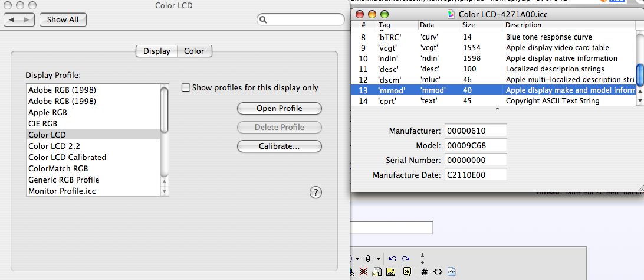Switch to the Display tab
The image size is (644, 280).
(156, 51)
